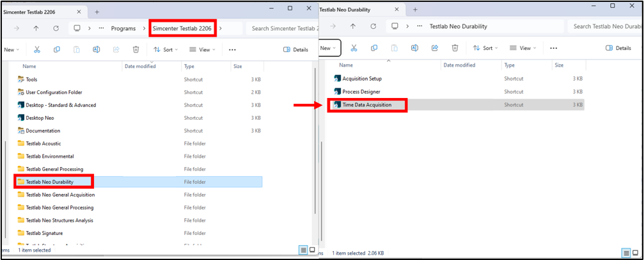The height and width of the screenshot is (260, 644).
Task: Expand chevron after Simcenter Testlab 2206 breadcrumb
Action: 221,28
